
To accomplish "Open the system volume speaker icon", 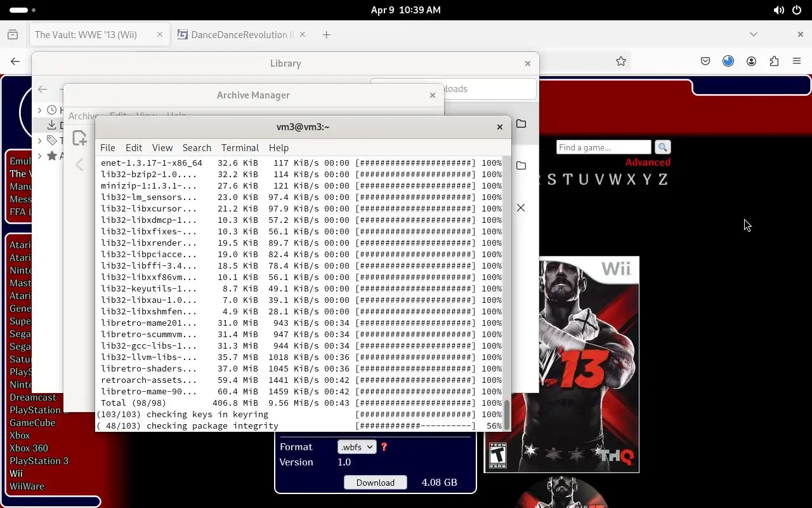I will point(778,10).
